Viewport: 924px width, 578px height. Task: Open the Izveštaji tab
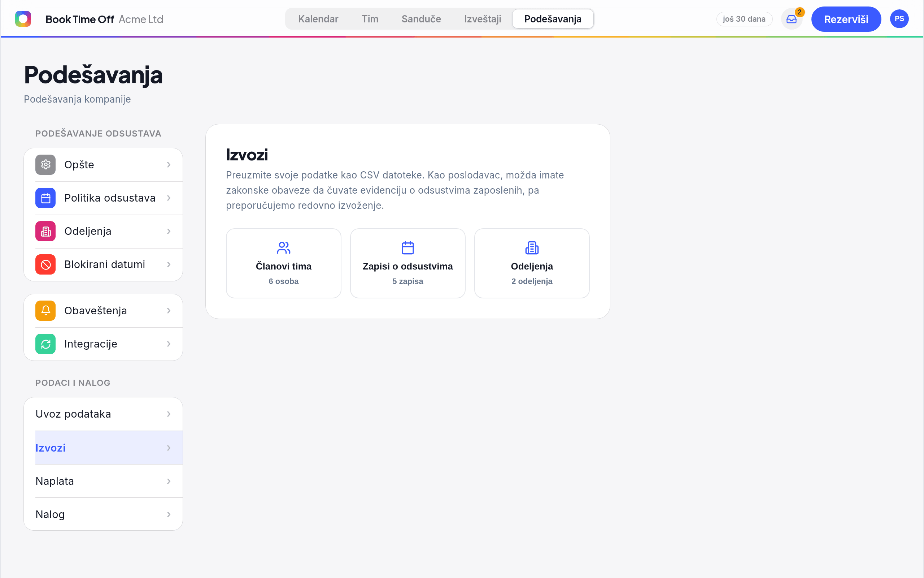[483, 19]
